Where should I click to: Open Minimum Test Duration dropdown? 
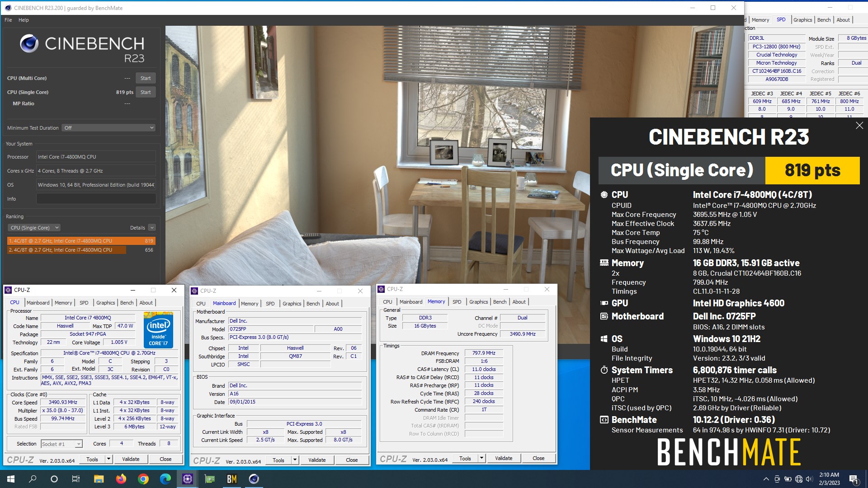[108, 128]
